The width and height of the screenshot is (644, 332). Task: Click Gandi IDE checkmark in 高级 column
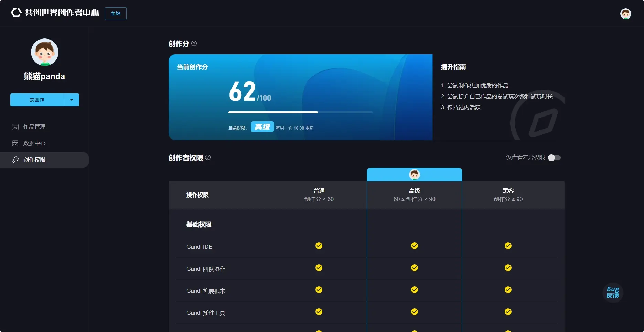point(415,246)
